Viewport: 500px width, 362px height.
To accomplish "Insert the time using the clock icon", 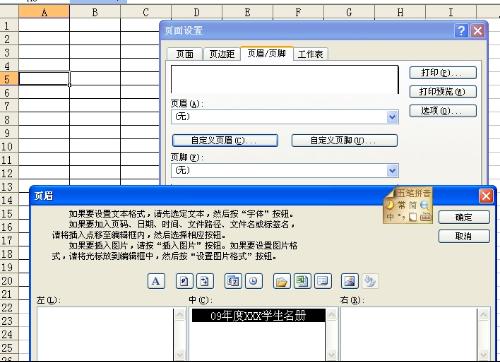I will pos(254,281).
